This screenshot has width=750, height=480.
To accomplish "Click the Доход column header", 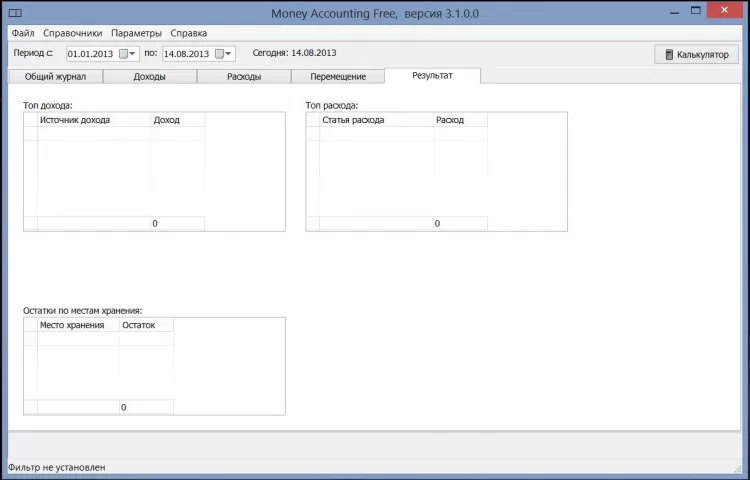I will point(178,120).
